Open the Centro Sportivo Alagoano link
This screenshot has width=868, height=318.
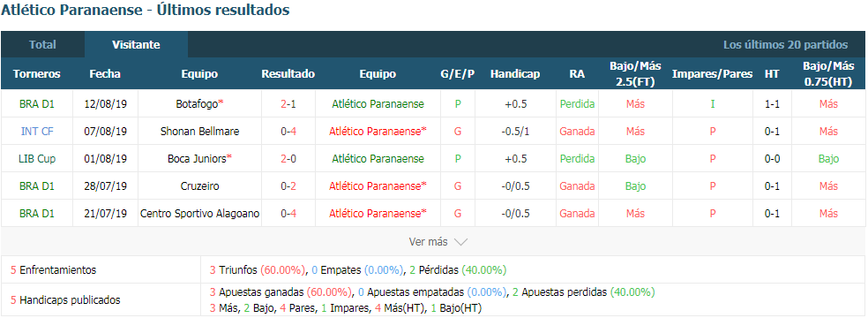tap(199, 213)
